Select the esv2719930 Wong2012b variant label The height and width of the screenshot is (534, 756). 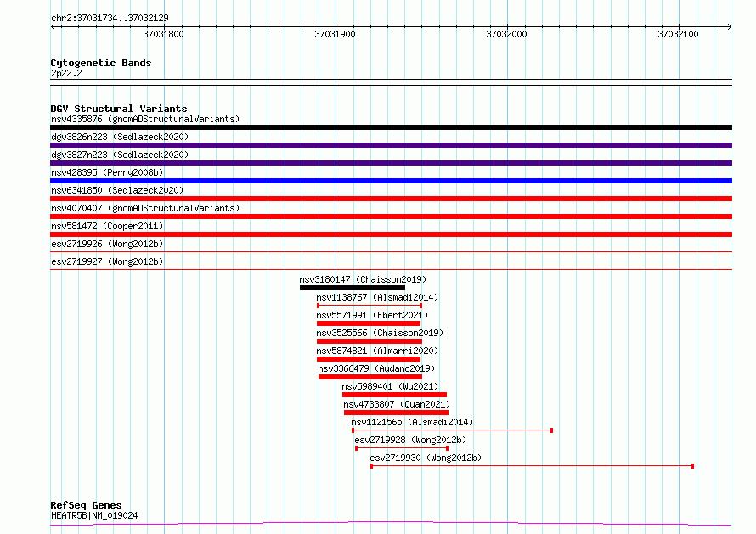coord(426,458)
